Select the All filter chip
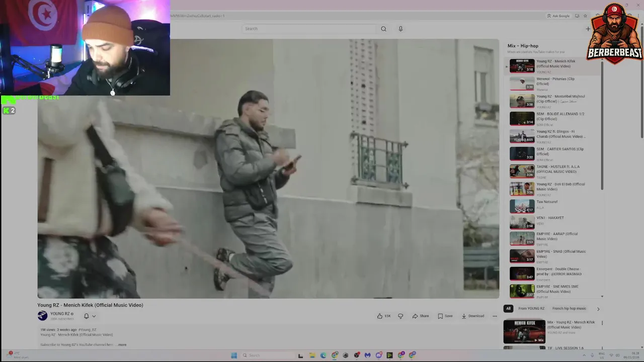This screenshot has height=362, width=644. coord(508,309)
